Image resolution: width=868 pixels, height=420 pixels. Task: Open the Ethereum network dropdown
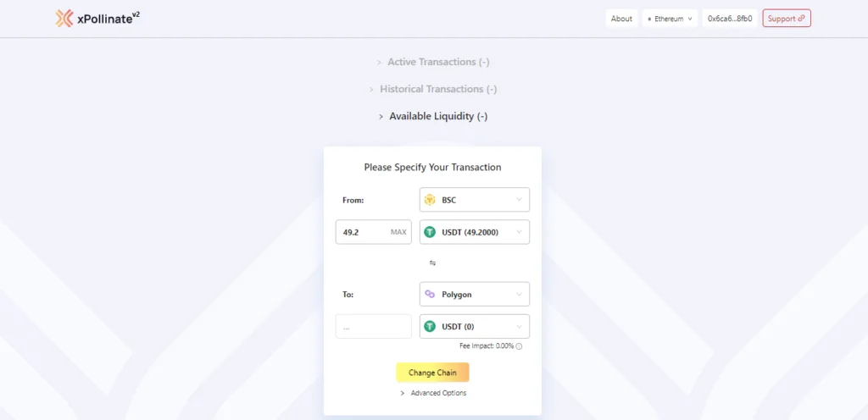tap(670, 19)
